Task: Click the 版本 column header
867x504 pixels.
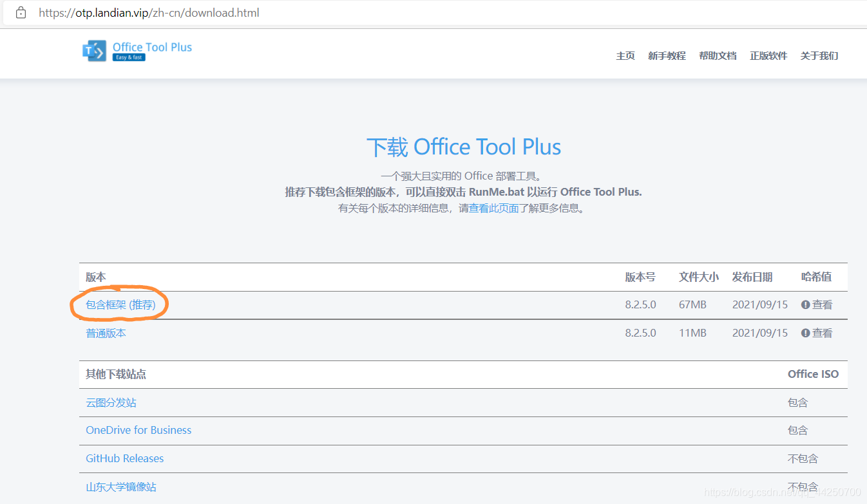Action: (96, 277)
